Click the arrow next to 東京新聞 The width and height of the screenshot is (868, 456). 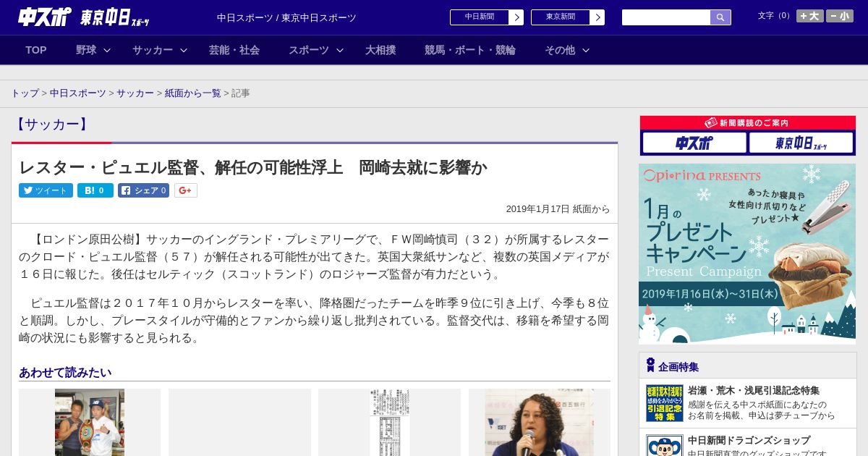click(x=597, y=17)
